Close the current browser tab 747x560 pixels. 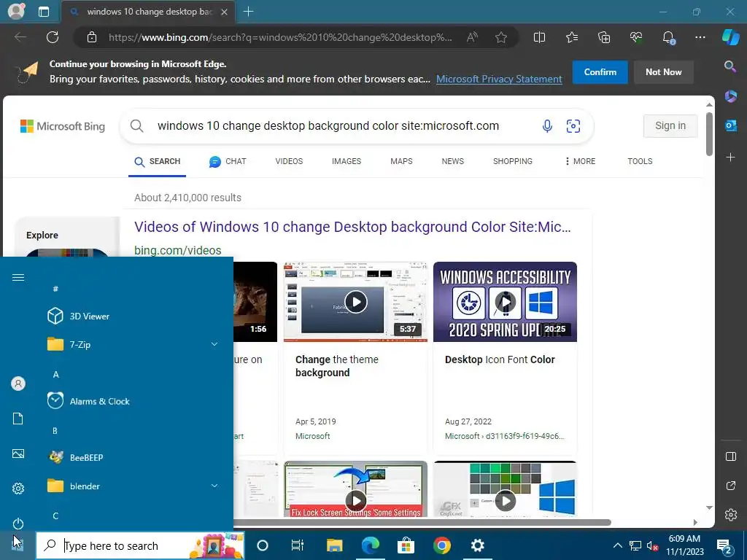click(224, 12)
